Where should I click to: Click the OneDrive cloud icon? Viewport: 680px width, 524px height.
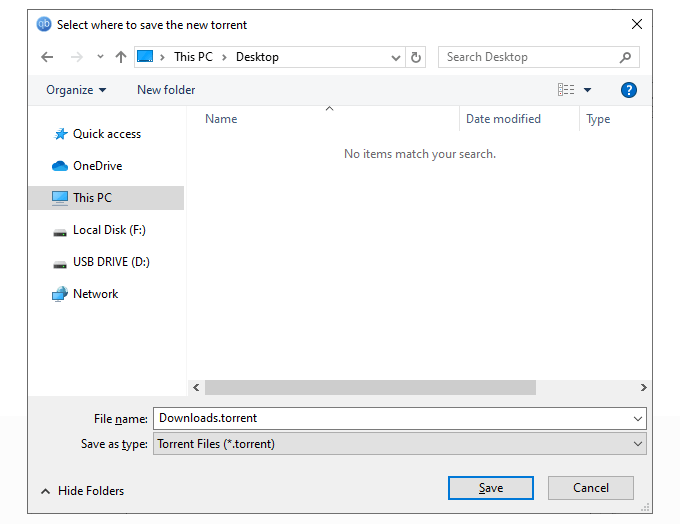pos(60,166)
